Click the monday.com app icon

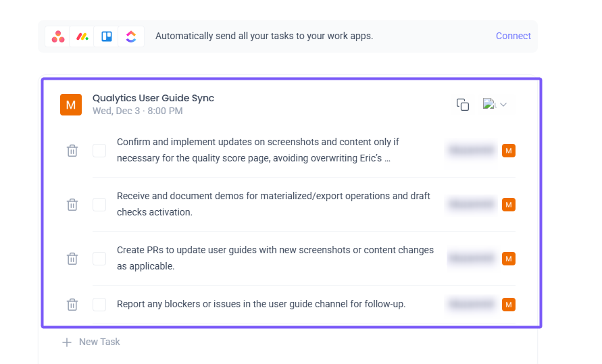pos(82,36)
